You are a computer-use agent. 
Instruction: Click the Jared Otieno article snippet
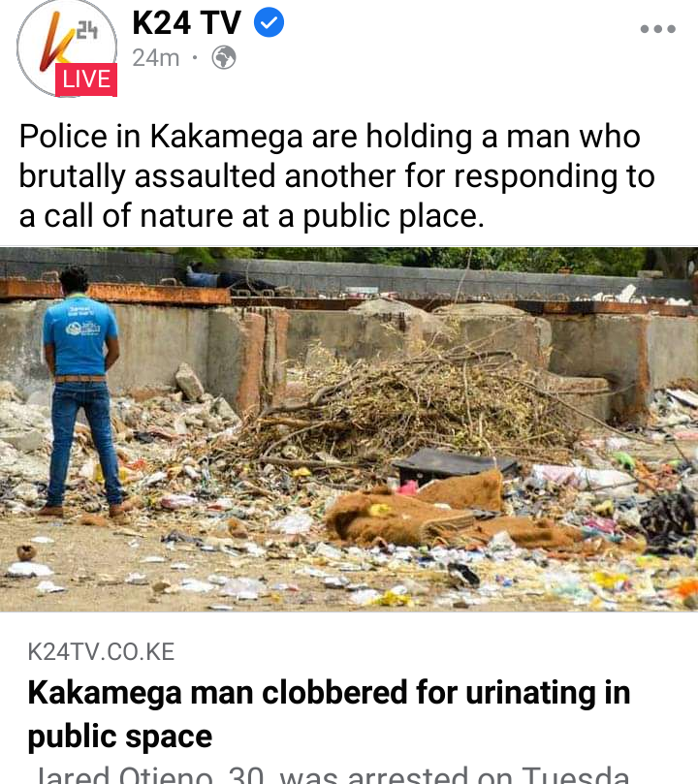coord(333,774)
